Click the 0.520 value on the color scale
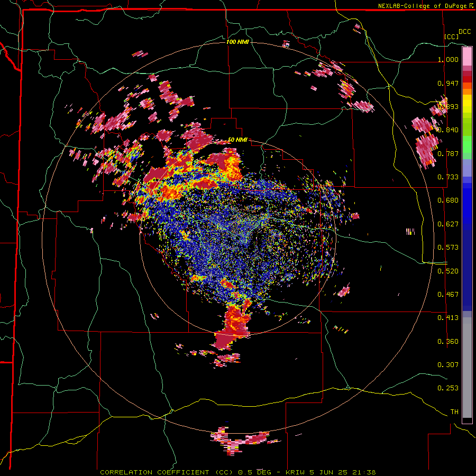 [x=448, y=271]
